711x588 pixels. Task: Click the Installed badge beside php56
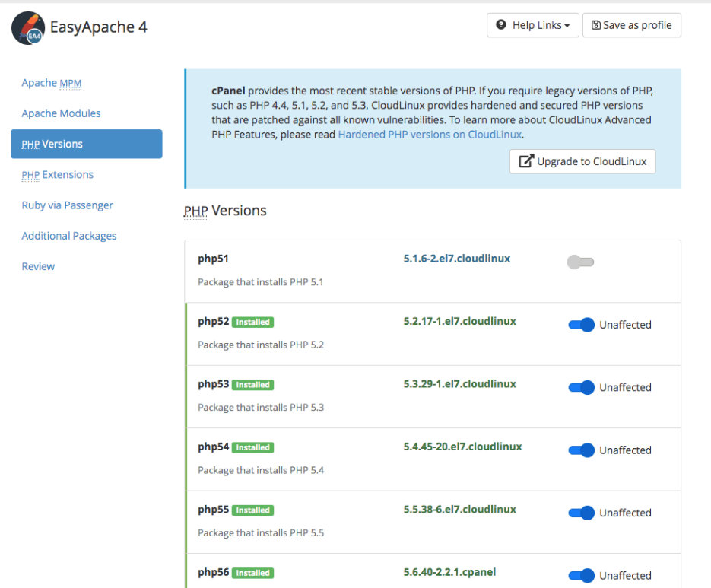[252, 573]
